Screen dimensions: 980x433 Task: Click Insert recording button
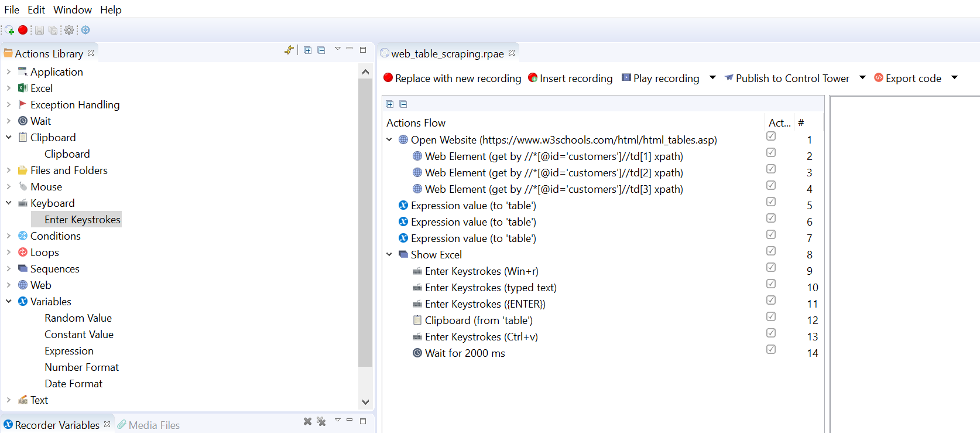(x=570, y=78)
